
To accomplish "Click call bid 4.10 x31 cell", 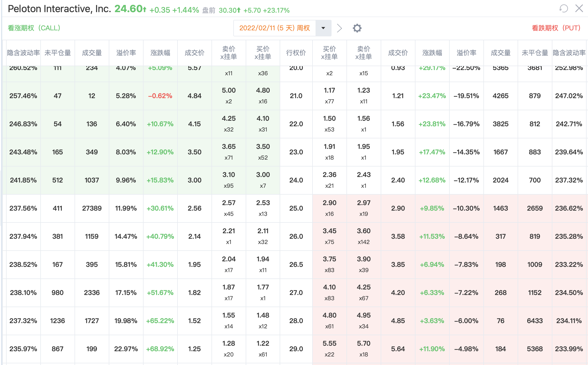I will tap(263, 124).
